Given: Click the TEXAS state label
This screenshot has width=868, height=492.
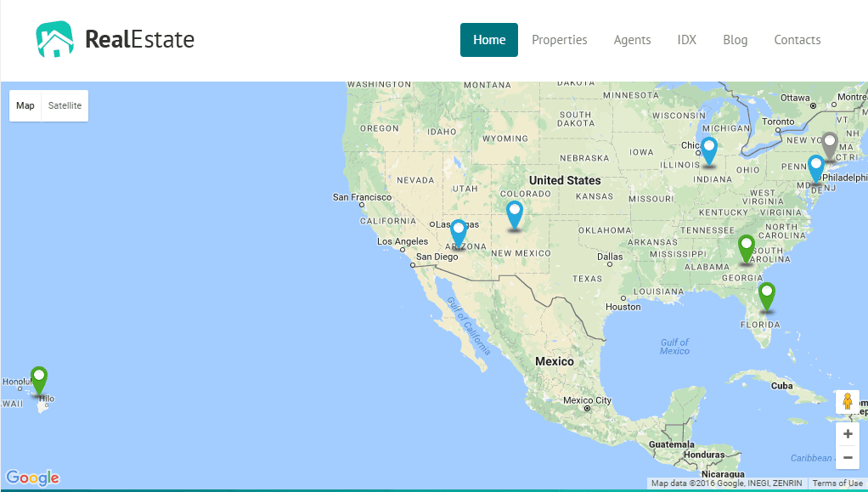Looking at the screenshot, I should (588, 279).
